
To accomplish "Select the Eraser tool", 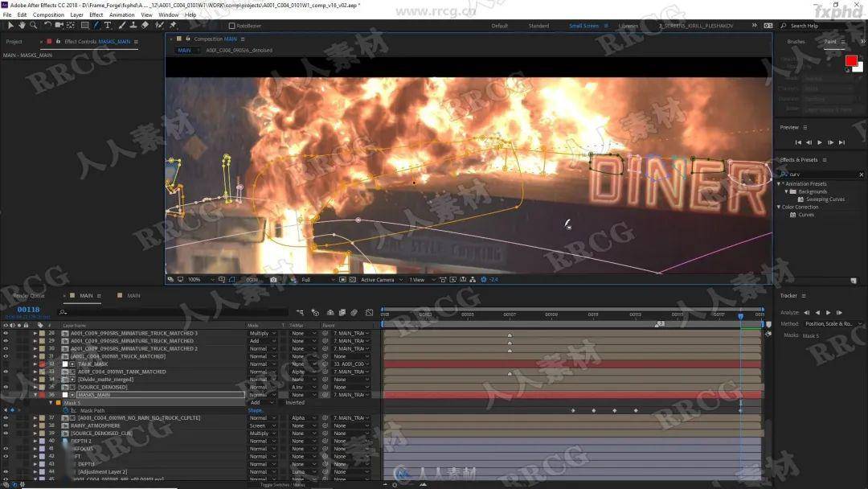I will pos(145,25).
